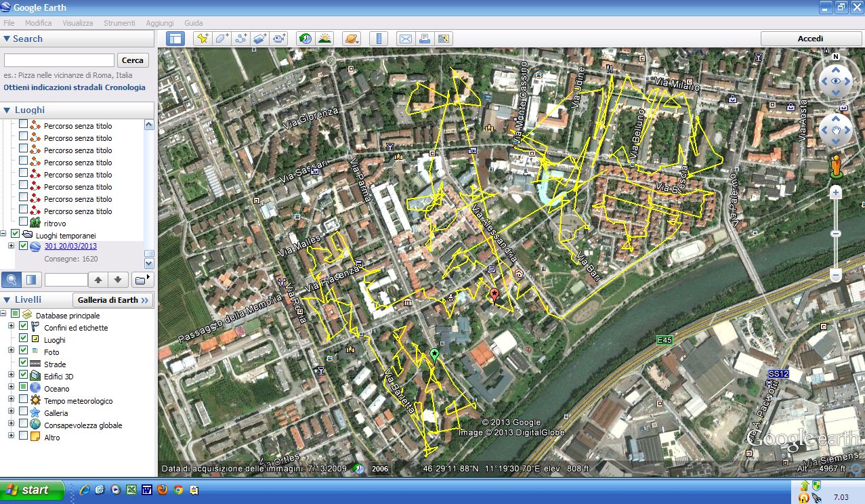The height and width of the screenshot is (504, 865).
Task: Add a new placemark with pushpin icon
Action: coord(202,39)
